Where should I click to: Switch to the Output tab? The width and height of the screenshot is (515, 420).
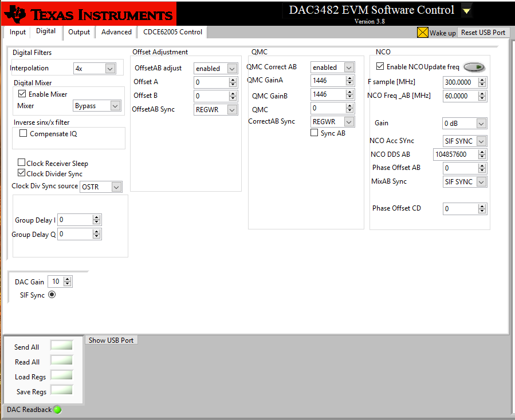79,32
